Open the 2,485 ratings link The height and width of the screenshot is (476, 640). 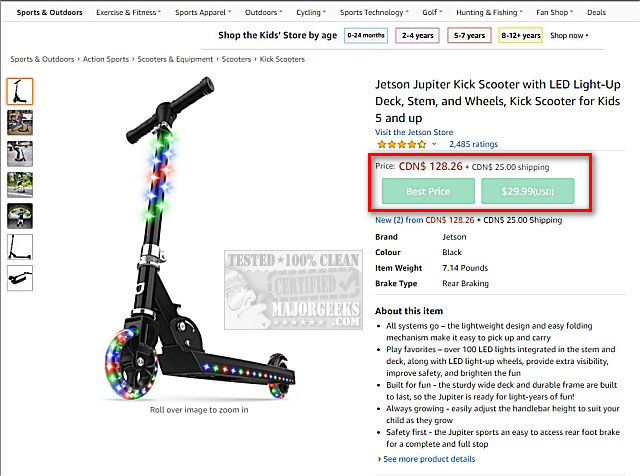tap(473, 144)
